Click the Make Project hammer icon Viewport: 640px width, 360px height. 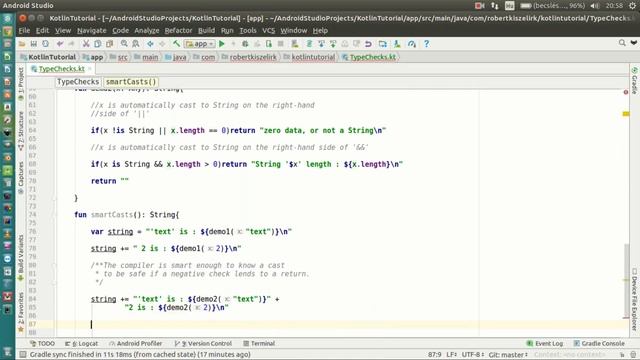(x=176, y=44)
